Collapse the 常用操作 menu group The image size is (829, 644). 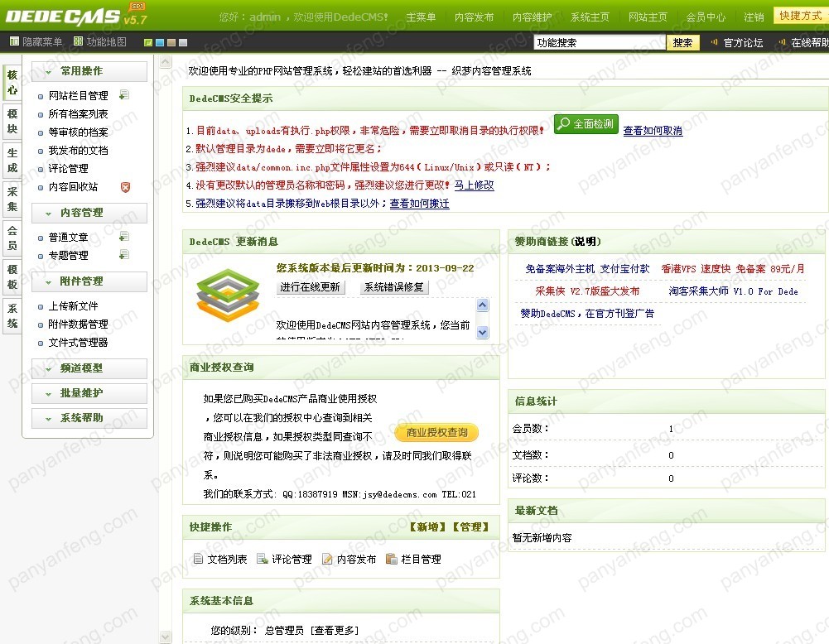pos(89,71)
